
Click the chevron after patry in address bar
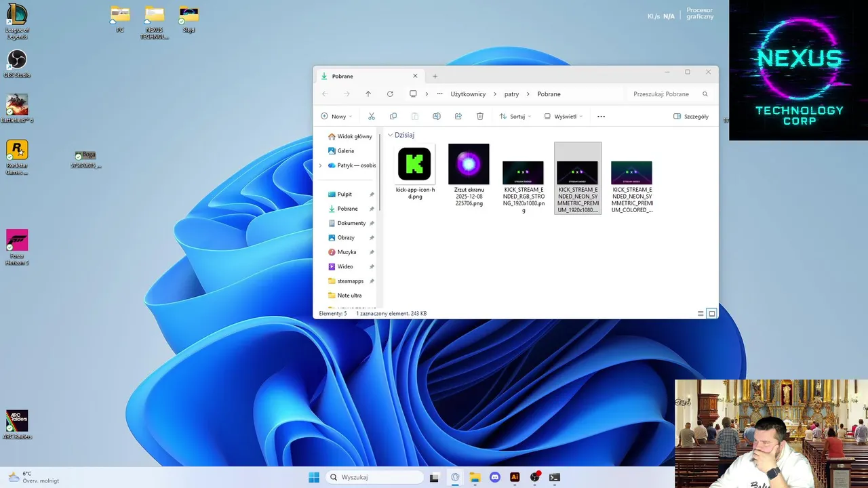(528, 94)
